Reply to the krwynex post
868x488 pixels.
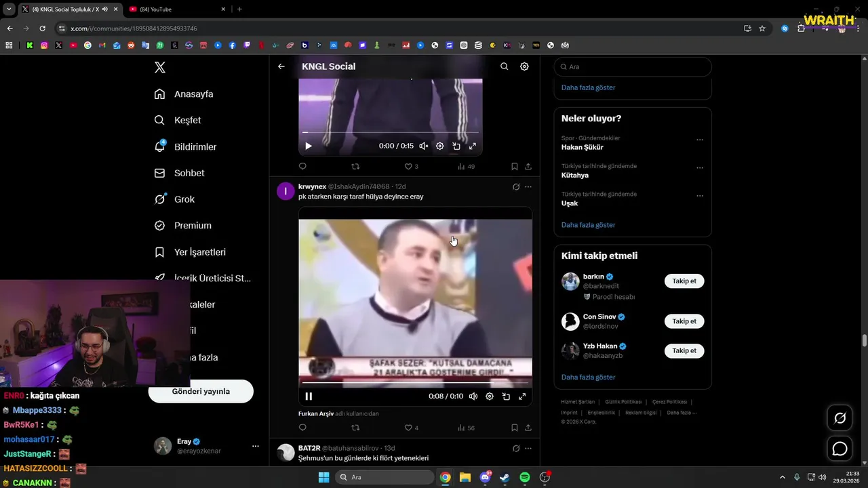(x=302, y=428)
